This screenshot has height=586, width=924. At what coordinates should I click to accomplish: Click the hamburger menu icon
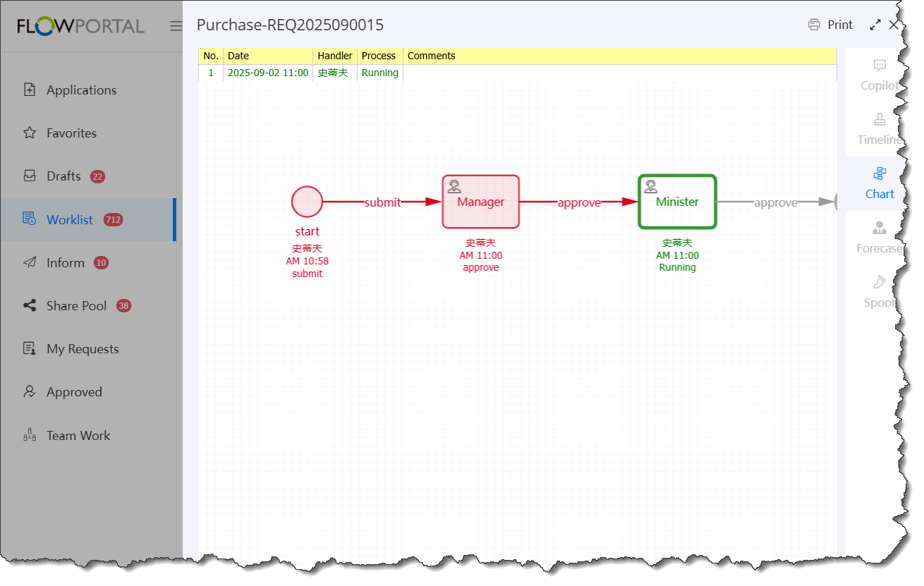176,26
